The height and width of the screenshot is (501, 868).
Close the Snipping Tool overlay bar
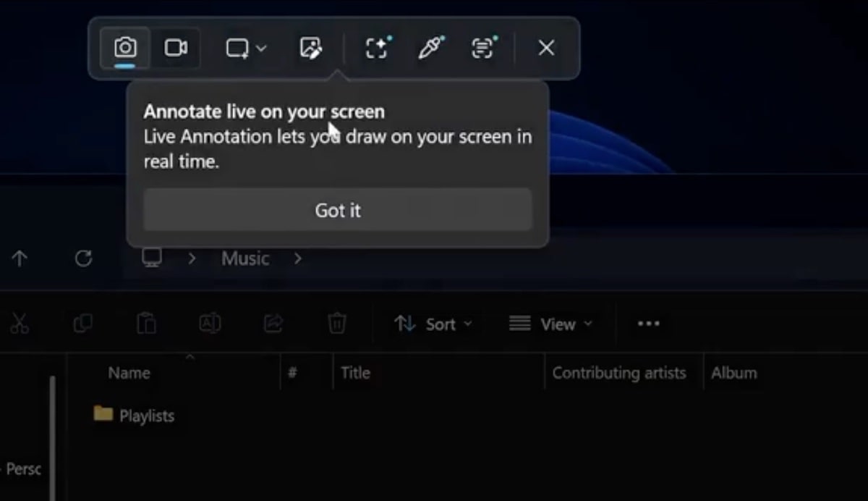pyautogui.click(x=546, y=49)
